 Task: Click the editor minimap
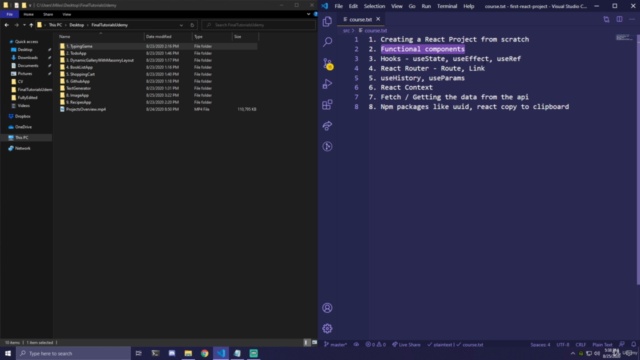[x=624, y=38]
